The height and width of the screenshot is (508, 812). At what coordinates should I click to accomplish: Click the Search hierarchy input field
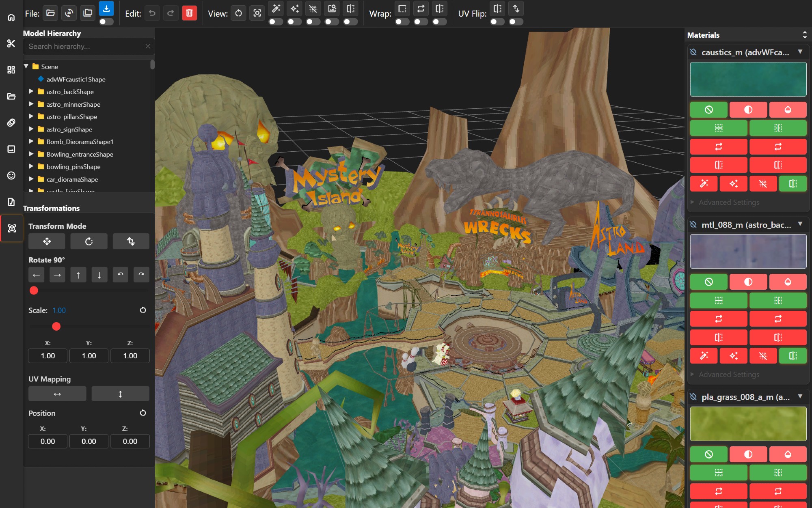pos(85,46)
